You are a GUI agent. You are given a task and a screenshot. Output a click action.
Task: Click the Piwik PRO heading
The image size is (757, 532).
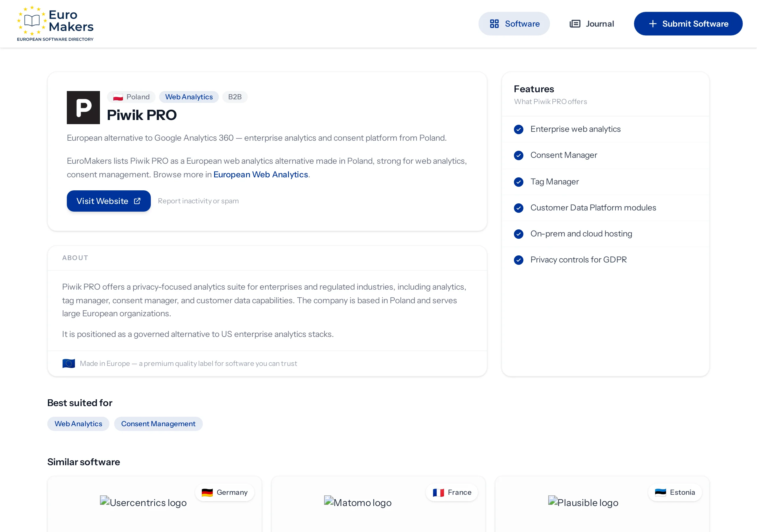[x=142, y=115]
